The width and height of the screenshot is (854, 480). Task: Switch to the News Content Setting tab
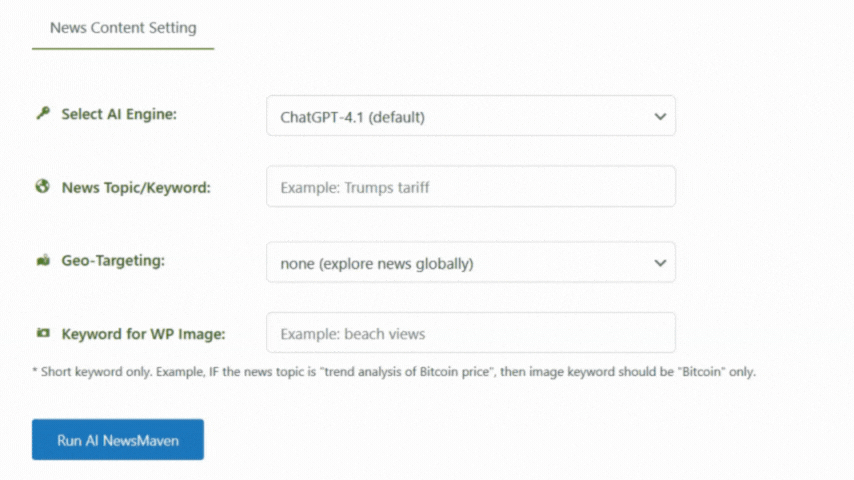pos(123,28)
